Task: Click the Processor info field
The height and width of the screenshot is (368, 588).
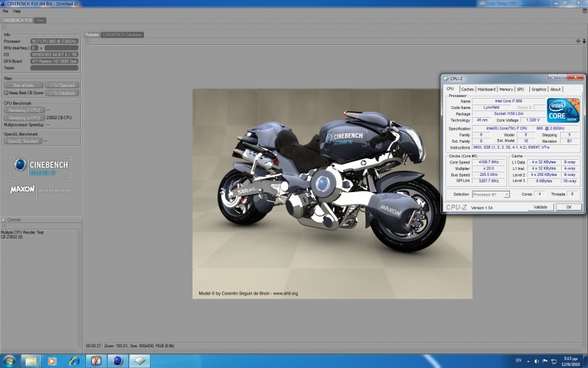Action: 54,41
